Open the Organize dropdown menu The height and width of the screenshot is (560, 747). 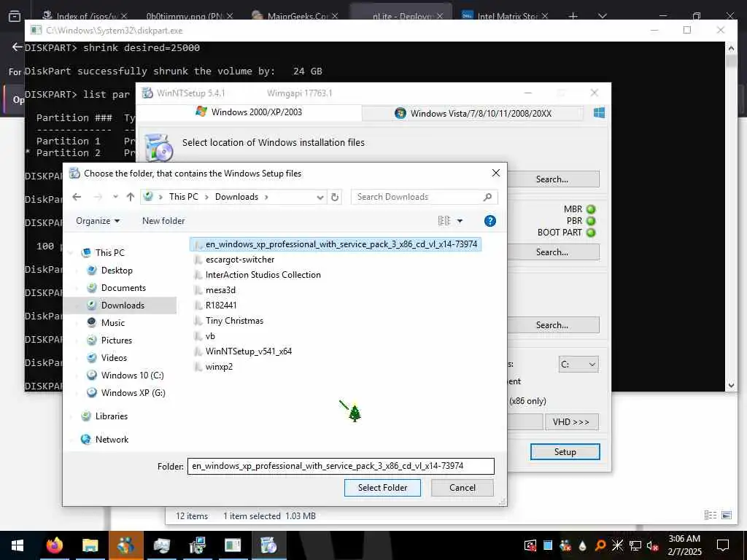tap(98, 221)
